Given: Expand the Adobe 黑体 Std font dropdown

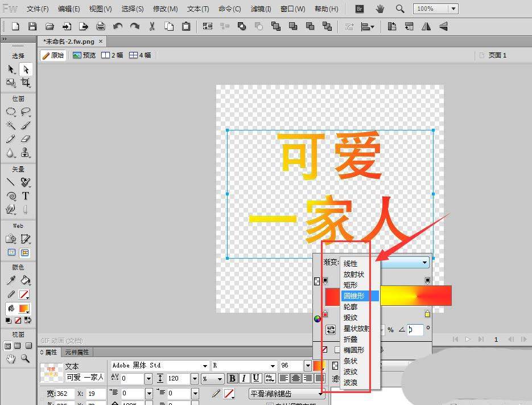Looking at the screenshot, I should (205, 366).
